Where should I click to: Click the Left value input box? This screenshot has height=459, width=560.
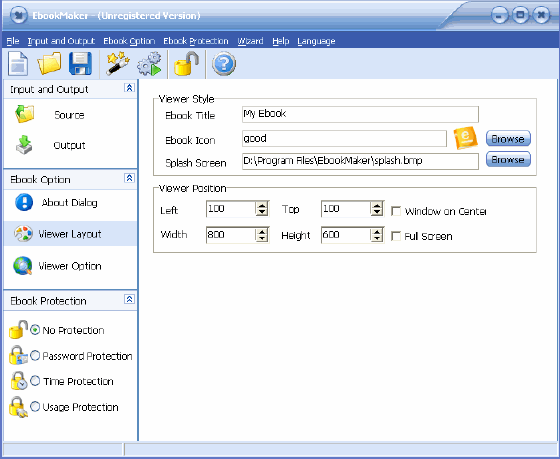point(231,209)
